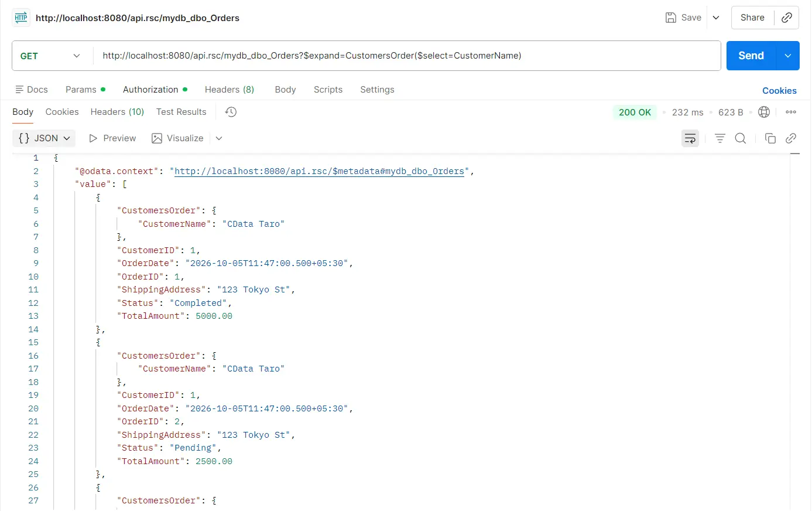
Task: Click the 623 B response size
Action: 731,112
